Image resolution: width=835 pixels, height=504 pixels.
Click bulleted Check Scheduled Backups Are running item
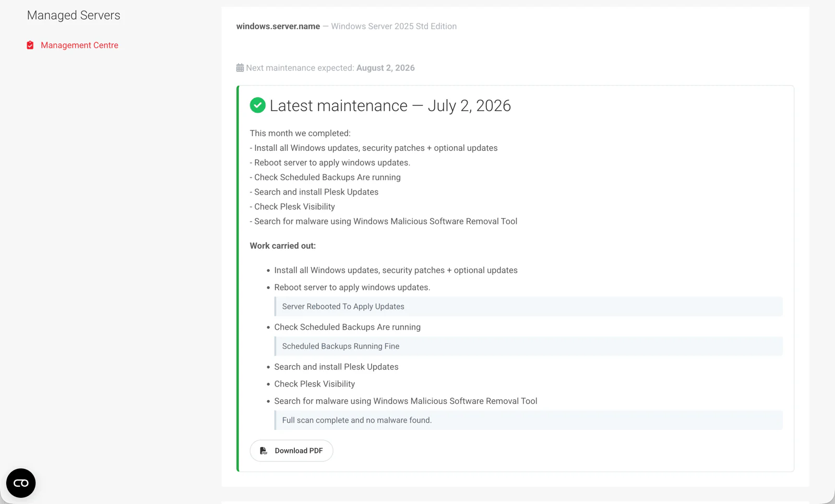(348, 327)
